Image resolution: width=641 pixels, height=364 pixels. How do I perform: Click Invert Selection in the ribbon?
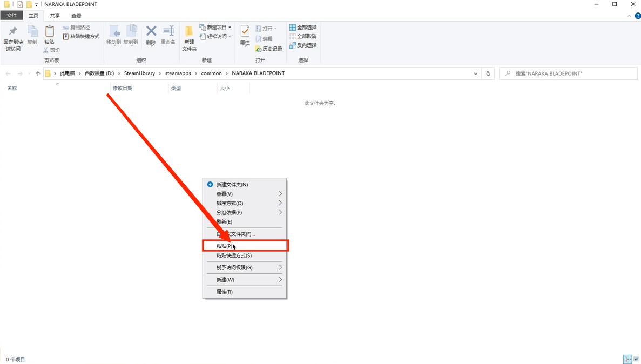(x=303, y=45)
